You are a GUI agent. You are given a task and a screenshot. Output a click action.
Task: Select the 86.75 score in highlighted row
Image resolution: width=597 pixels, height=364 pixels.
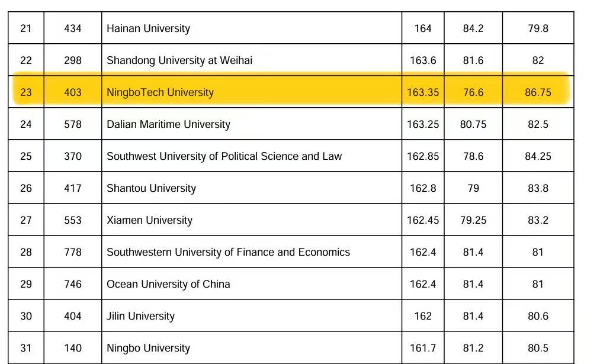(x=538, y=92)
